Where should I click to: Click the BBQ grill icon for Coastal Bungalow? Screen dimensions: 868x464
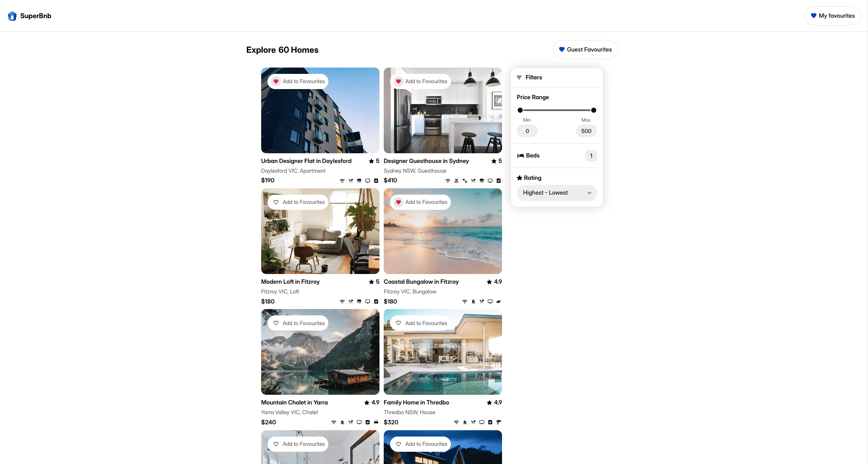(473, 301)
